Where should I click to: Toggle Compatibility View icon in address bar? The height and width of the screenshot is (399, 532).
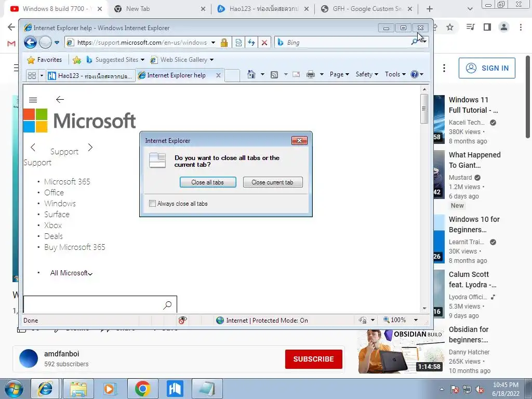pos(238,43)
